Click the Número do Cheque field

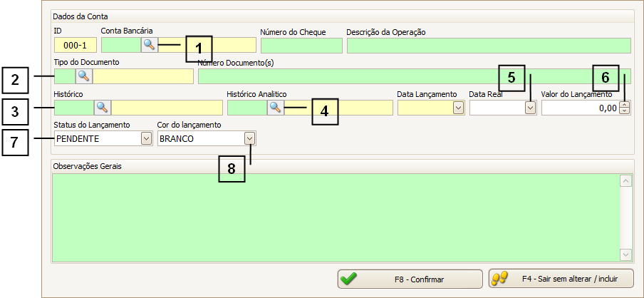301,46
